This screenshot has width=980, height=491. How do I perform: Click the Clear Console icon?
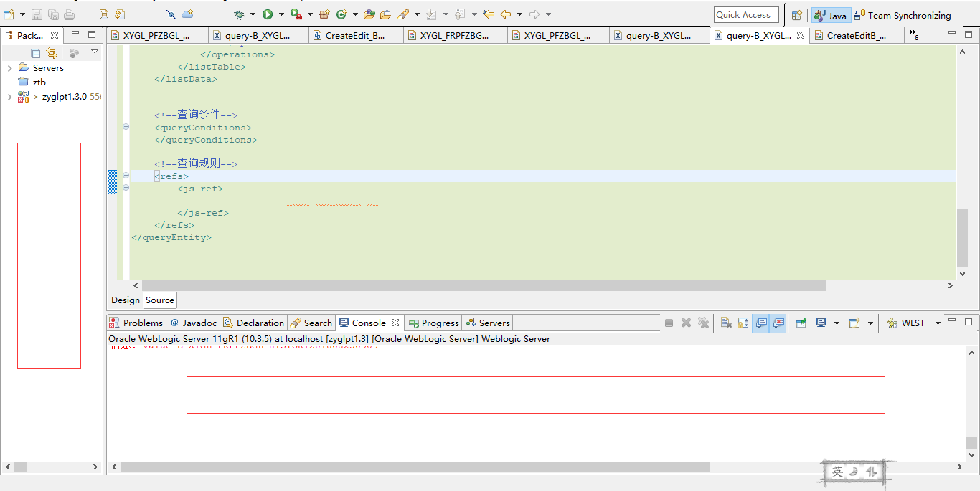click(726, 323)
